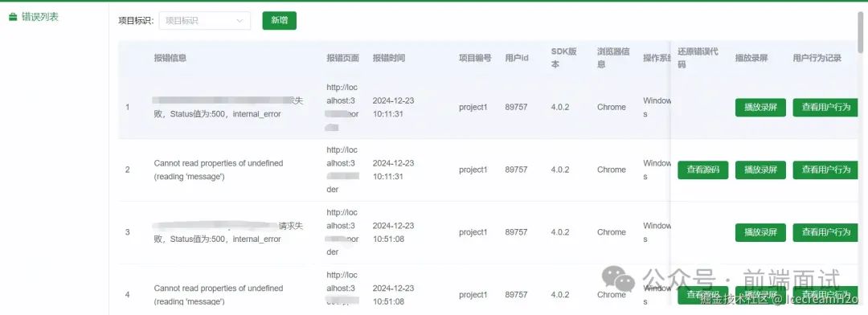Click SDK version '4.0.2' in row 3
This screenshot has height=315, width=868.
(559, 232)
